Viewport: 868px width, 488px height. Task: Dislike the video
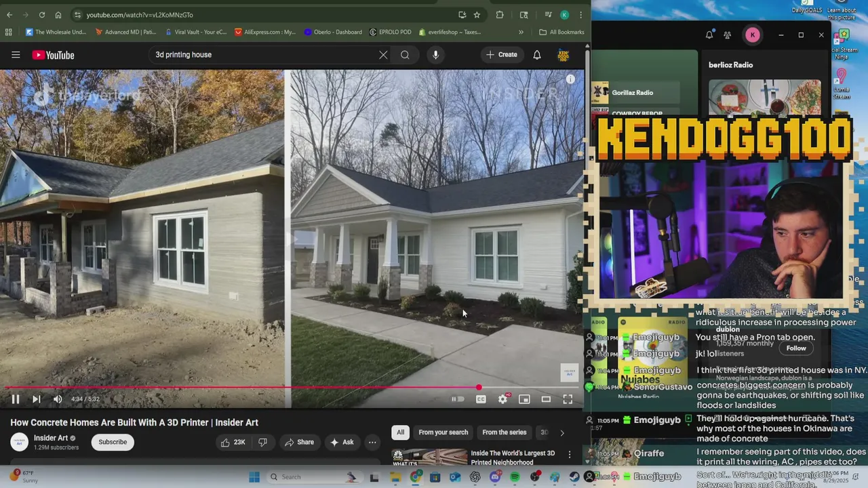click(263, 442)
